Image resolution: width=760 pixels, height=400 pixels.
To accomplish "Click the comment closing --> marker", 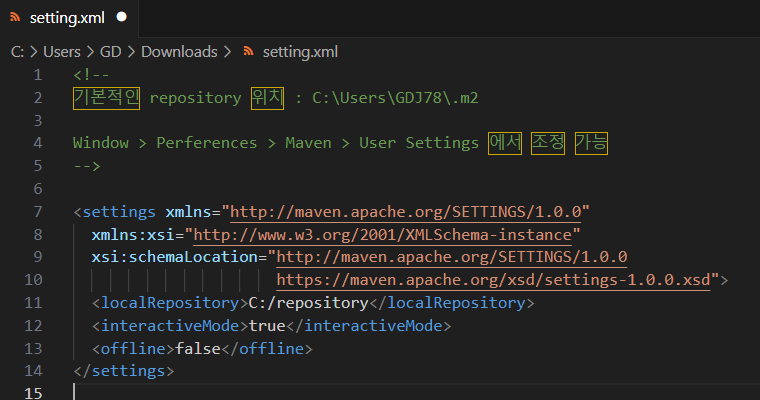I will (x=87, y=166).
